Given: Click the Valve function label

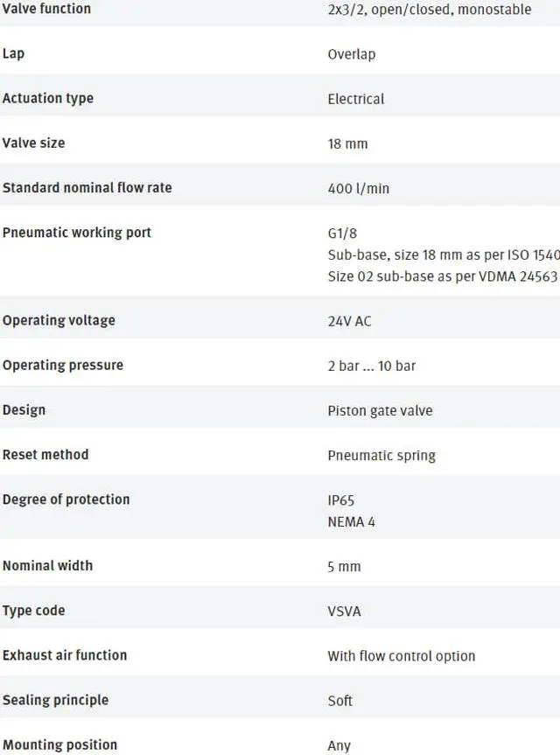Looking at the screenshot, I should pyautogui.click(x=46, y=9).
